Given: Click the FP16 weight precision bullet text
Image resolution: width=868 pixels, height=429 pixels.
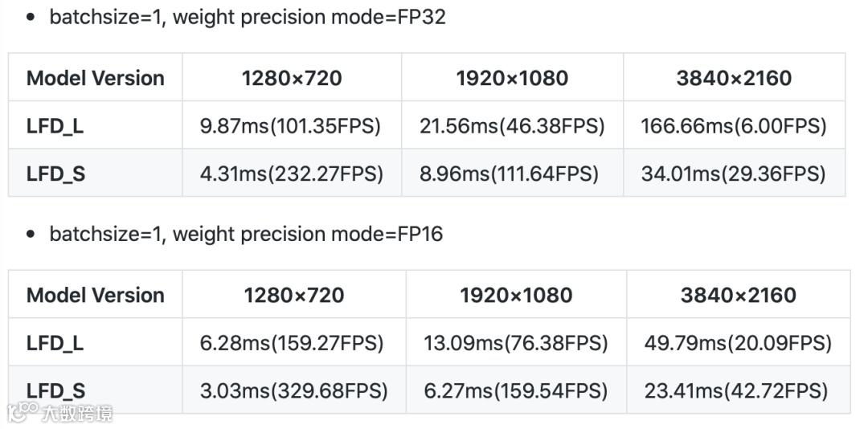Looking at the screenshot, I should pyautogui.click(x=246, y=234).
